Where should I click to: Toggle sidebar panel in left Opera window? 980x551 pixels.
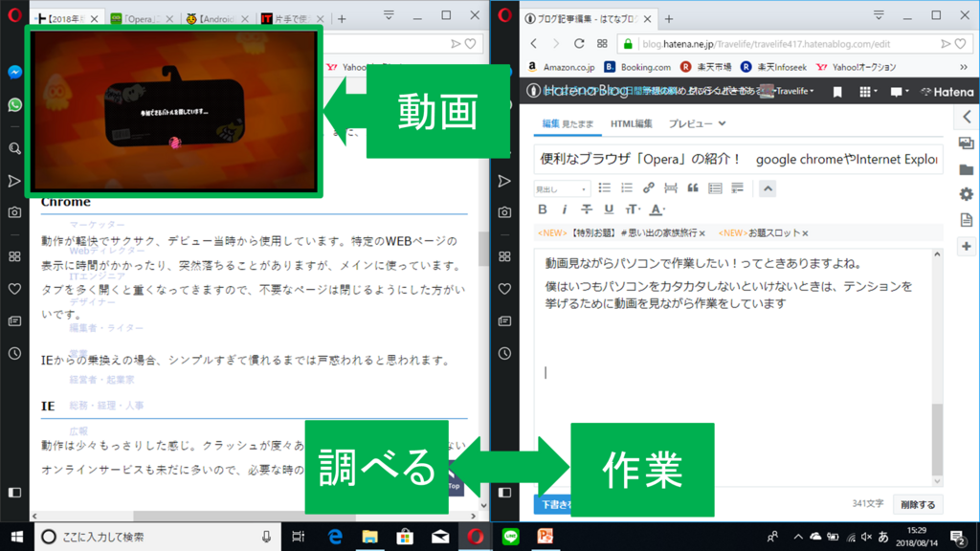click(15, 493)
